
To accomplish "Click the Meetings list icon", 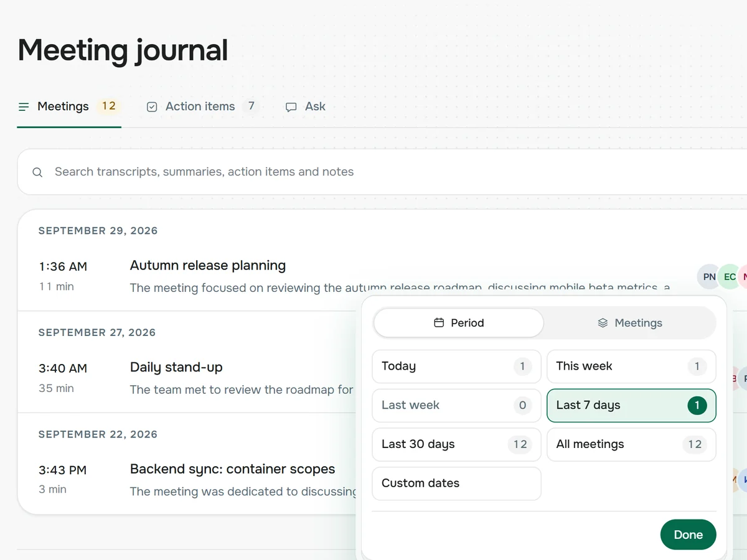I will pos(24,107).
